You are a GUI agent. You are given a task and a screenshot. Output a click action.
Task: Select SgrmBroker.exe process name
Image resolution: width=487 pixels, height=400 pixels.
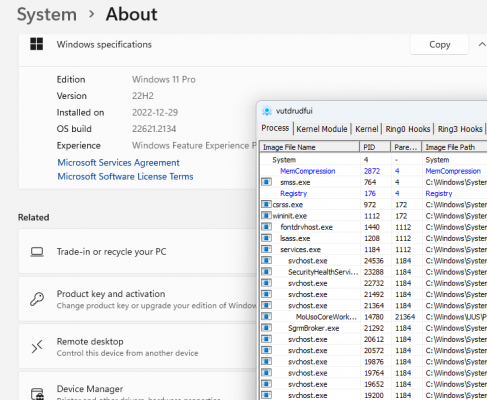click(313, 328)
